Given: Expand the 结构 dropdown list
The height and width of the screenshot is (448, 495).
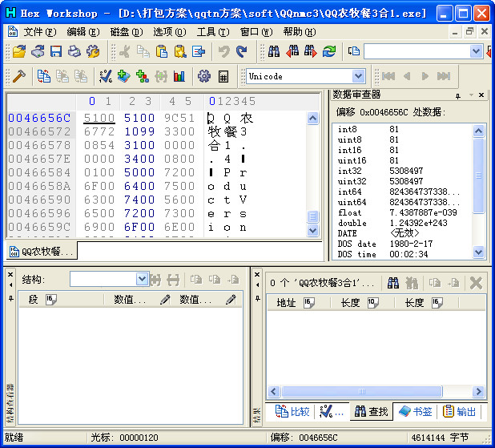Looking at the screenshot, I should [142, 279].
